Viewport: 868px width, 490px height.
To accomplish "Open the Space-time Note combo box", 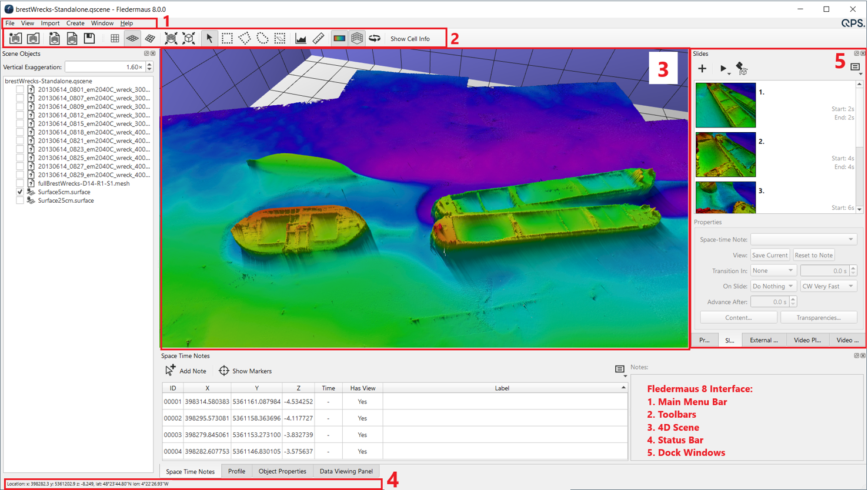I will click(803, 240).
